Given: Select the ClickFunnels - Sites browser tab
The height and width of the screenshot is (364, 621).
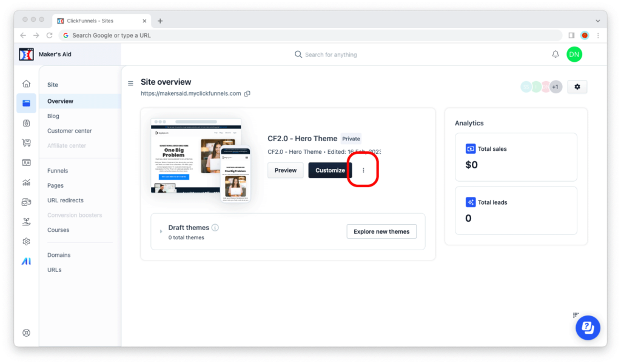Looking at the screenshot, I should pos(102,21).
